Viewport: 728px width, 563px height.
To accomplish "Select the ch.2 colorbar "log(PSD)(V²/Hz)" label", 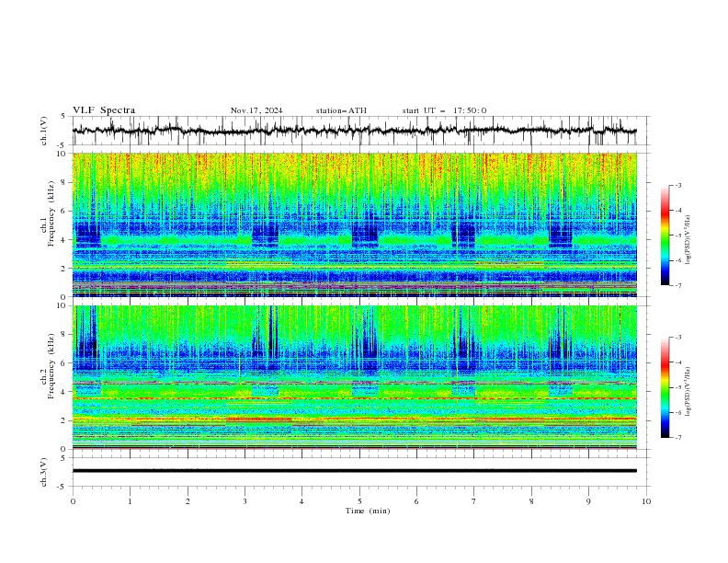I will click(689, 392).
